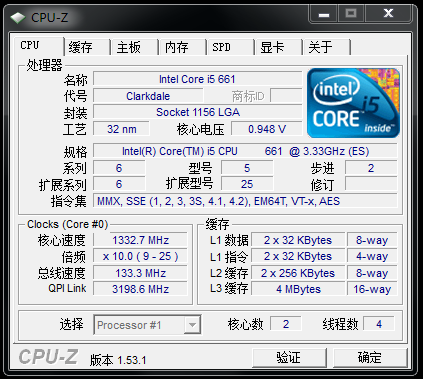Viewport: 423px width, 379px height.
Task: Click the 指令集 instruction set field
Action: coord(245,201)
